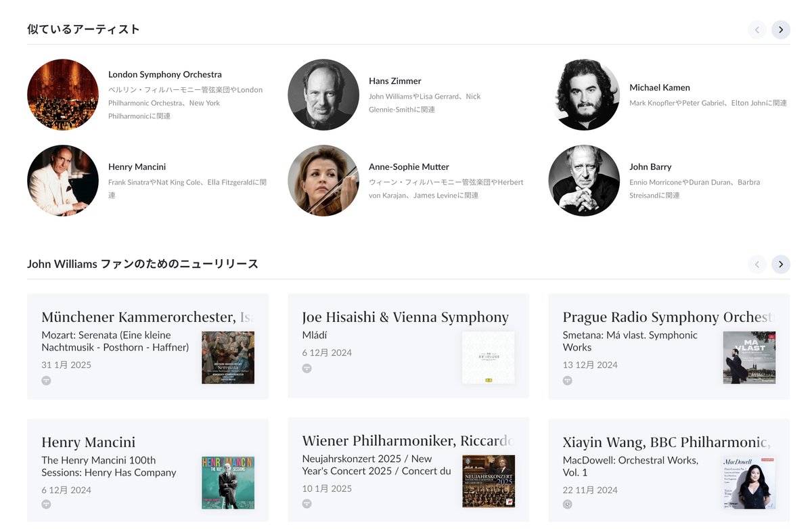Open Joe Hisaishi Mládí album cover
The image size is (812, 529).
coord(489,358)
